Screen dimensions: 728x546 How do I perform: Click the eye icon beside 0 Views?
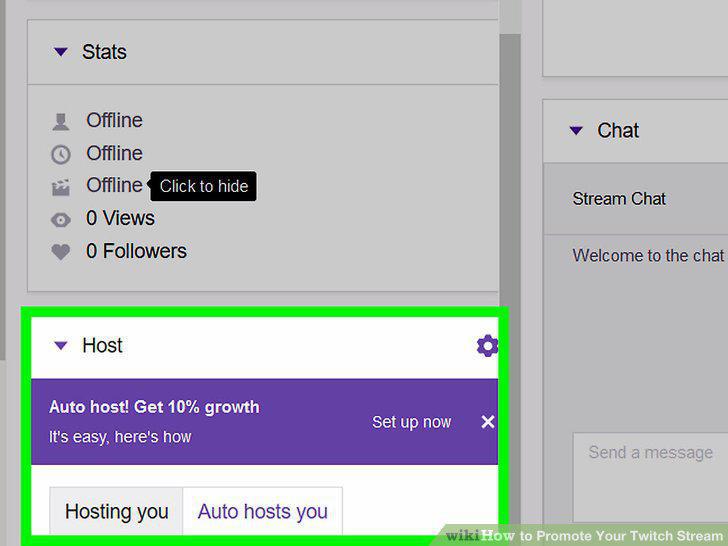(61, 220)
